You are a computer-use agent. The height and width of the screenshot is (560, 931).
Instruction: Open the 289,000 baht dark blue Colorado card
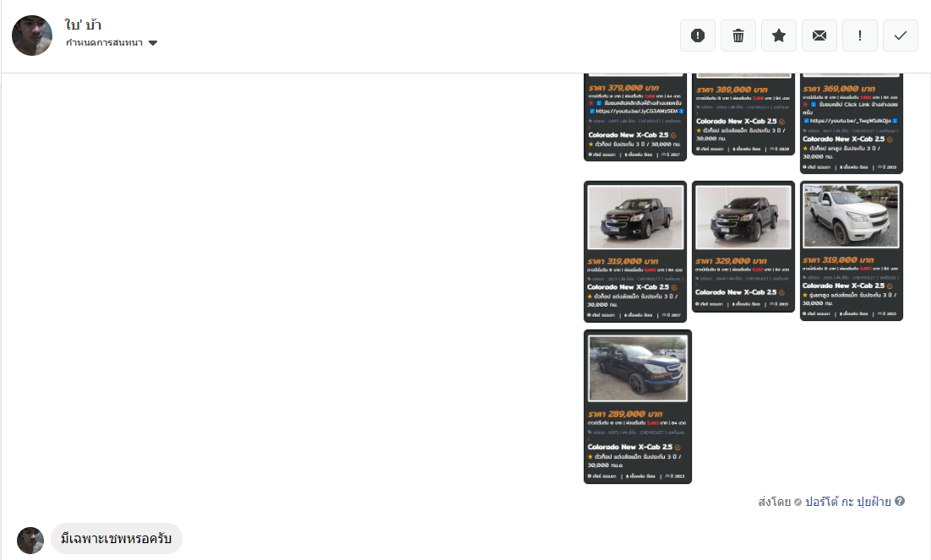tap(638, 406)
